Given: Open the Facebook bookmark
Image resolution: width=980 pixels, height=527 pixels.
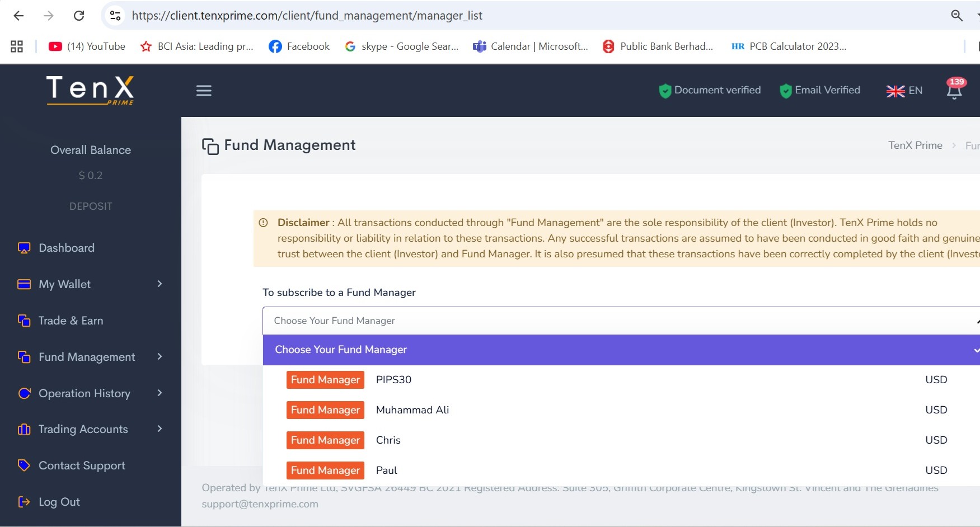Looking at the screenshot, I should point(299,46).
